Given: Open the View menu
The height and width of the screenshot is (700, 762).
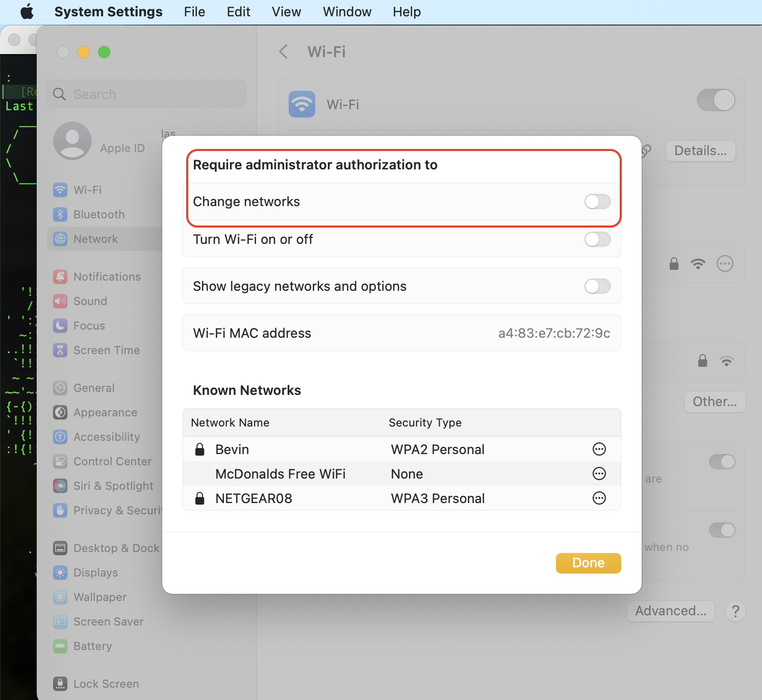Looking at the screenshot, I should pyautogui.click(x=286, y=12).
